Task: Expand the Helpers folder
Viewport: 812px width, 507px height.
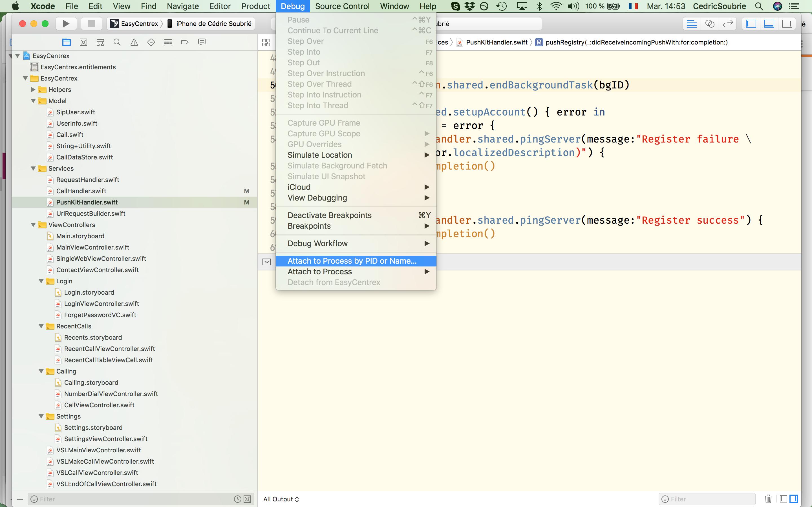Action: click(x=33, y=90)
